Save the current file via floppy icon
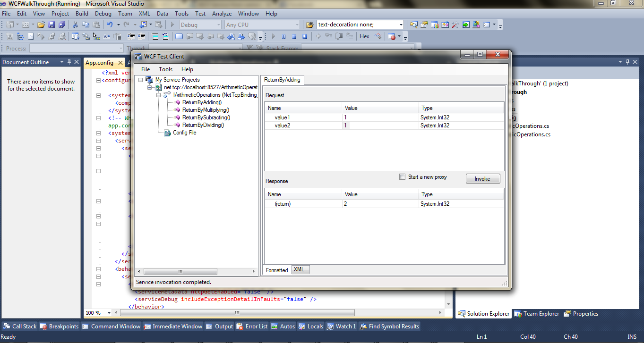Screen dimensions: 644x343 point(51,25)
